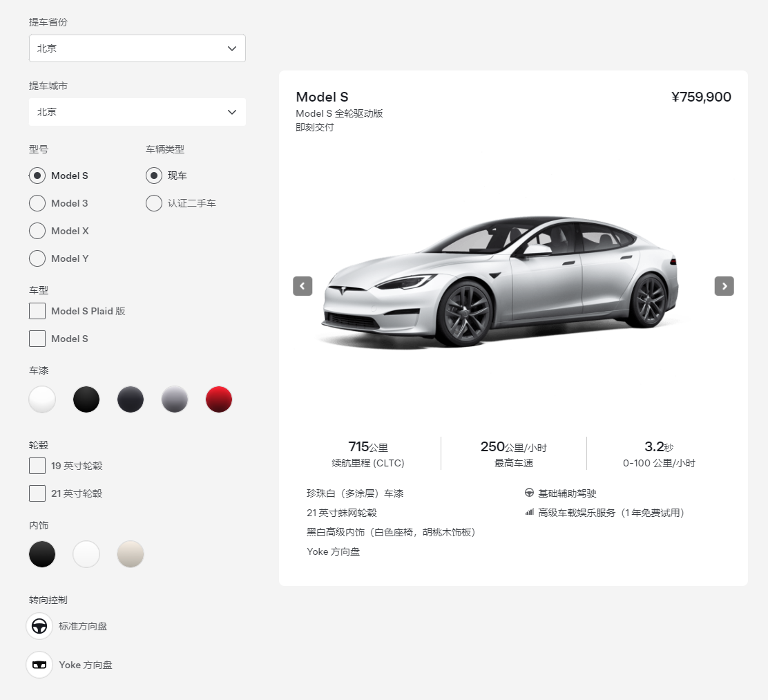The width and height of the screenshot is (768, 700).
Task: Open the 提车城市 city dropdown
Action: (x=137, y=112)
